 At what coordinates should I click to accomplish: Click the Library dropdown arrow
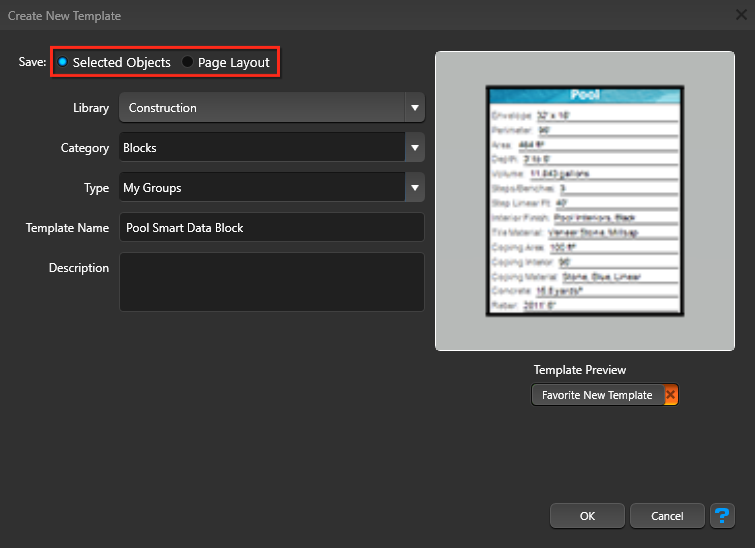point(414,108)
